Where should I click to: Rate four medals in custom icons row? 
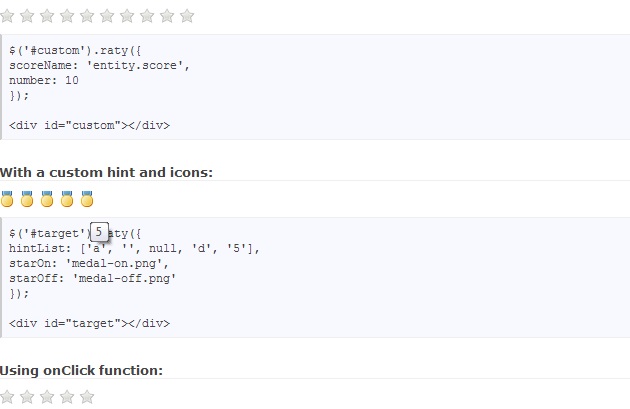[67, 199]
